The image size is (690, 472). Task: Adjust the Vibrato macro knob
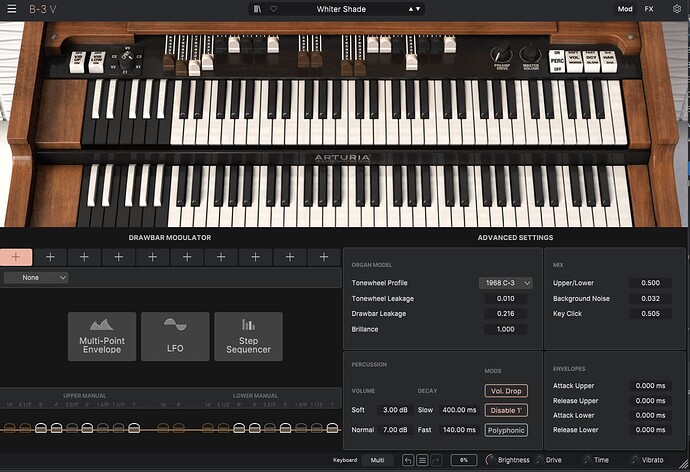[635, 460]
